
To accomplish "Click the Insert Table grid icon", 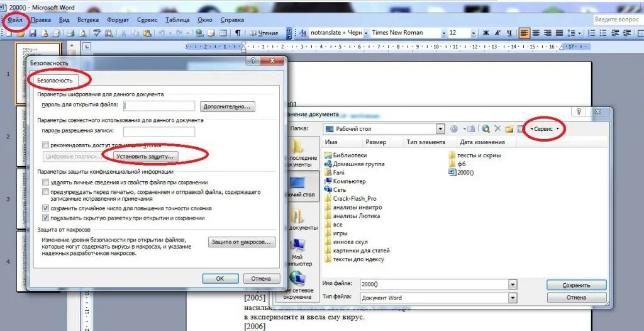I will [x=223, y=33].
